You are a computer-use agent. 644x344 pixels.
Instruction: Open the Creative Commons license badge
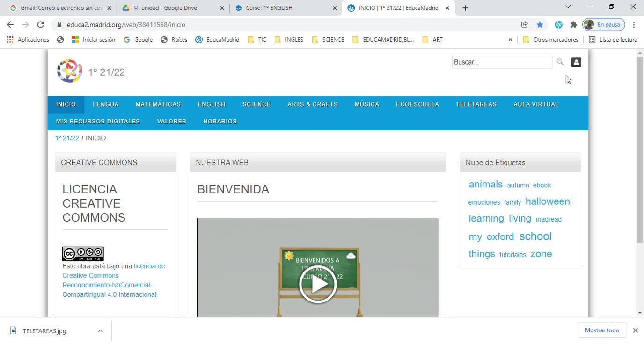83,254
